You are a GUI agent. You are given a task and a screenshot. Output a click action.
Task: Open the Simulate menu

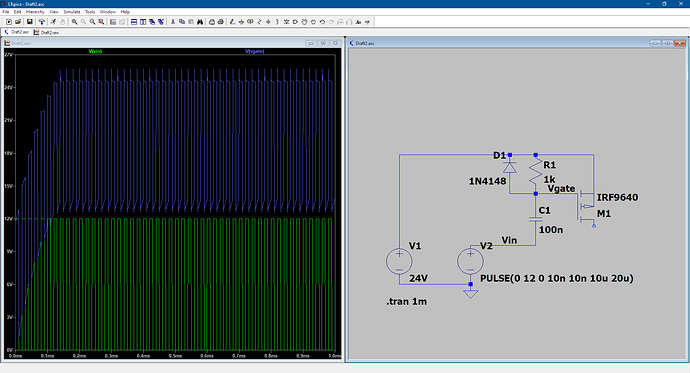72,12
